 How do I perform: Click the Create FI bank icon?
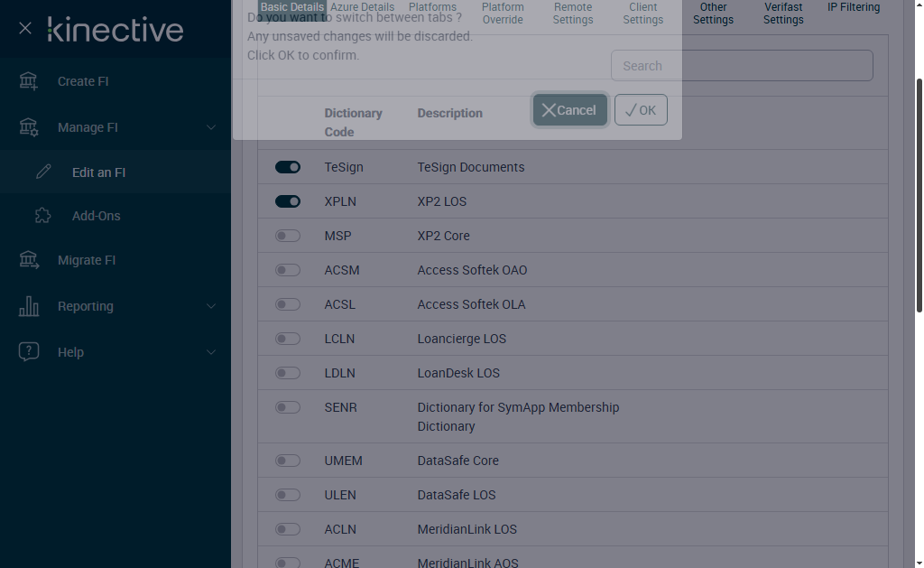click(28, 81)
